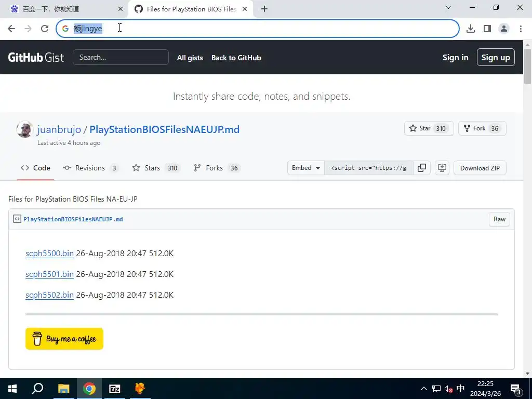Open the Revisions tab
532x399 pixels.
click(x=90, y=168)
